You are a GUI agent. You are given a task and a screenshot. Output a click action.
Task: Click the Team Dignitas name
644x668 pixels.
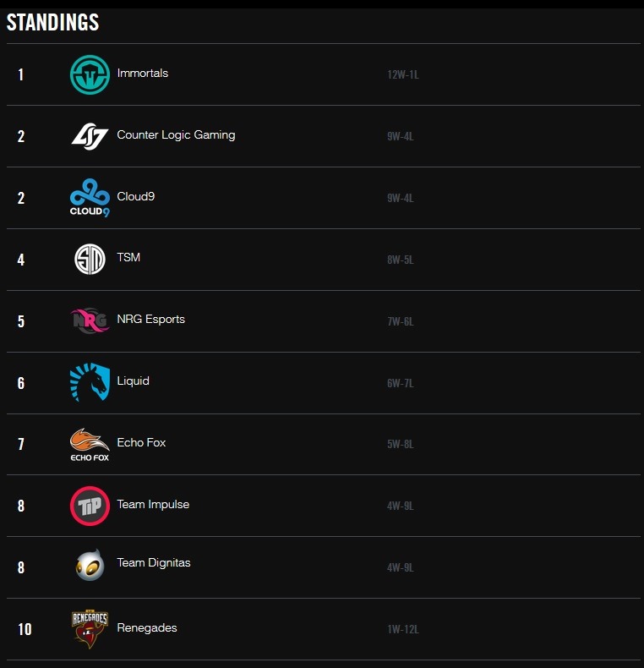[154, 563]
